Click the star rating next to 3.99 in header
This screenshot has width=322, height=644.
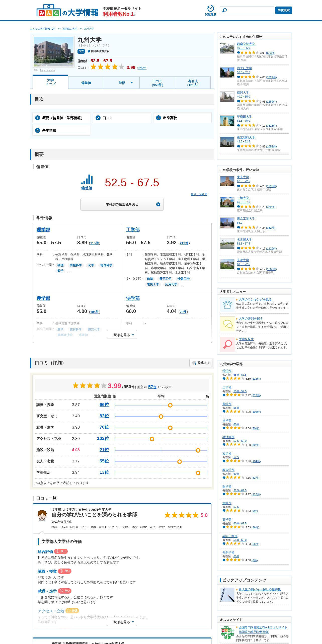point(107,67)
